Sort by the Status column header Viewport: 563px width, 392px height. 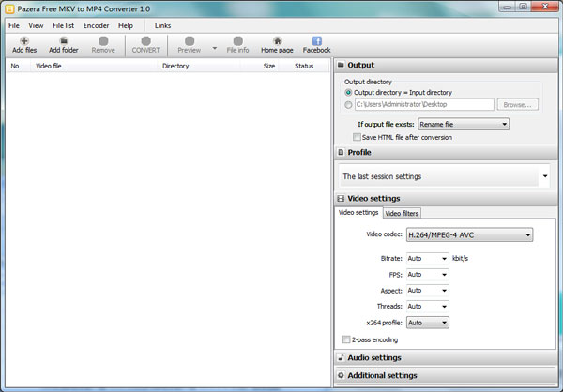[x=304, y=66]
